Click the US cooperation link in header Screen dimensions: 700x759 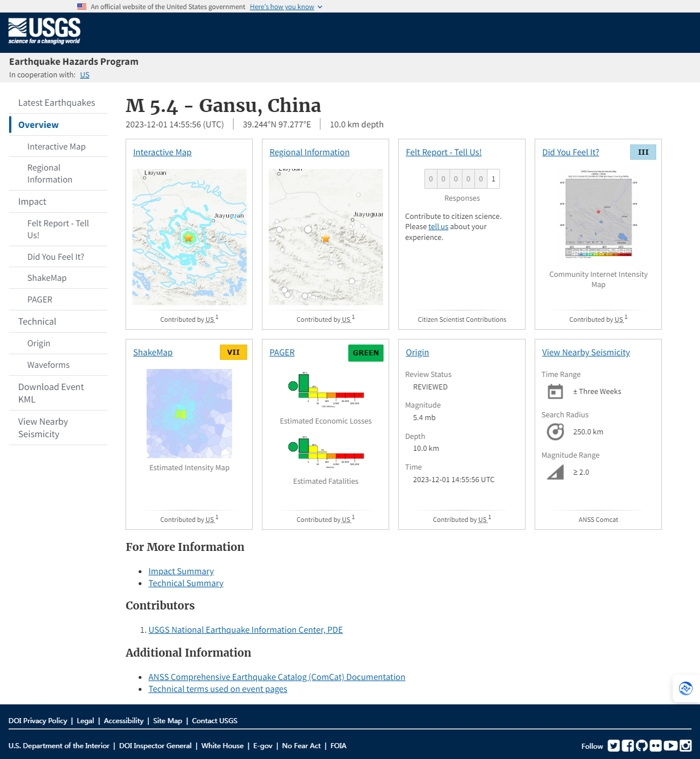[85, 74]
